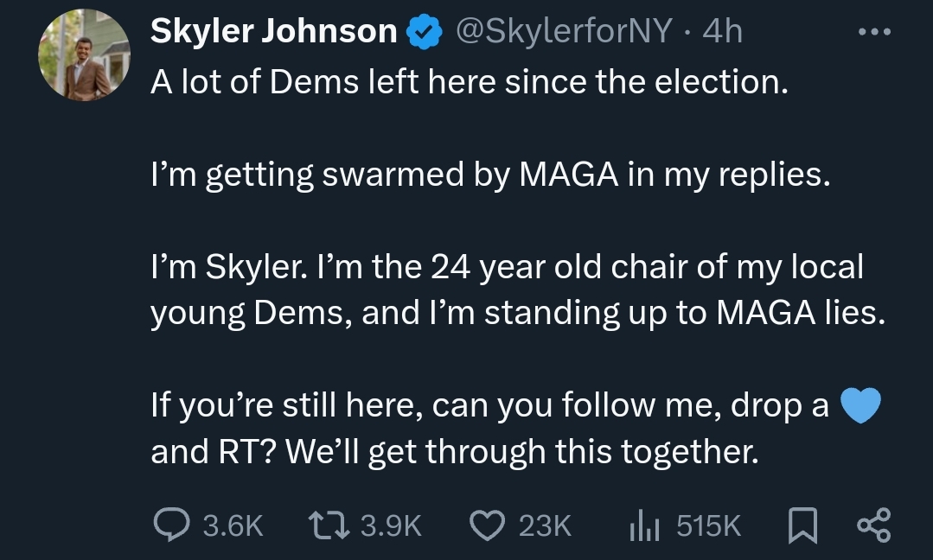The height and width of the screenshot is (560, 933).
Task: Click the line 'A lot of Dems left here'
Action: tap(469, 82)
